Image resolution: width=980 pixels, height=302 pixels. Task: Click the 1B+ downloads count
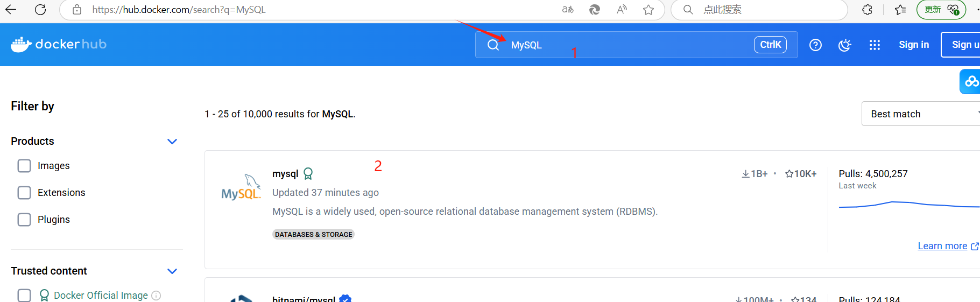tap(755, 173)
